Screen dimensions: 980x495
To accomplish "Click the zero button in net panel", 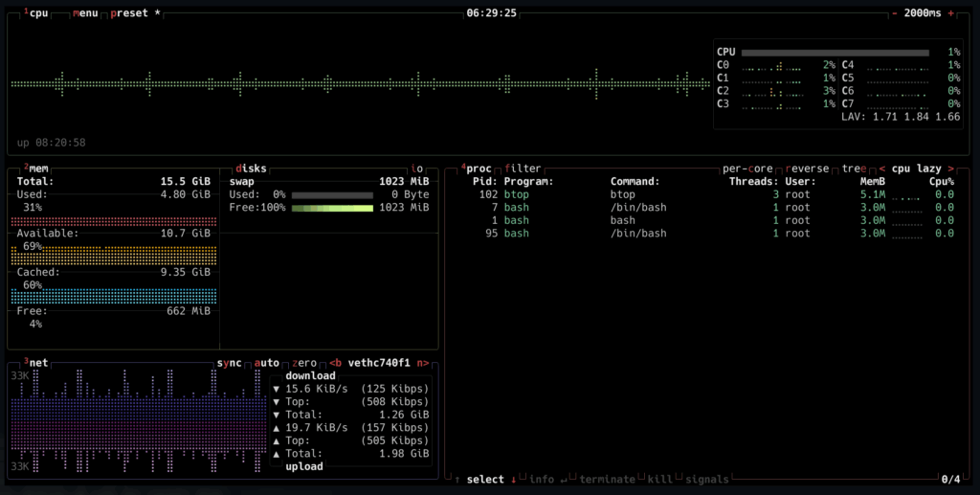I will (x=304, y=364).
